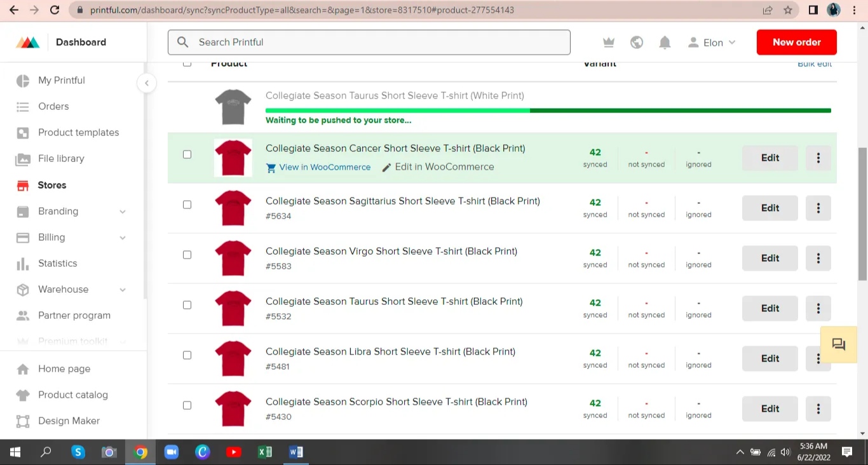Open the notifications bell

[x=665, y=43]
